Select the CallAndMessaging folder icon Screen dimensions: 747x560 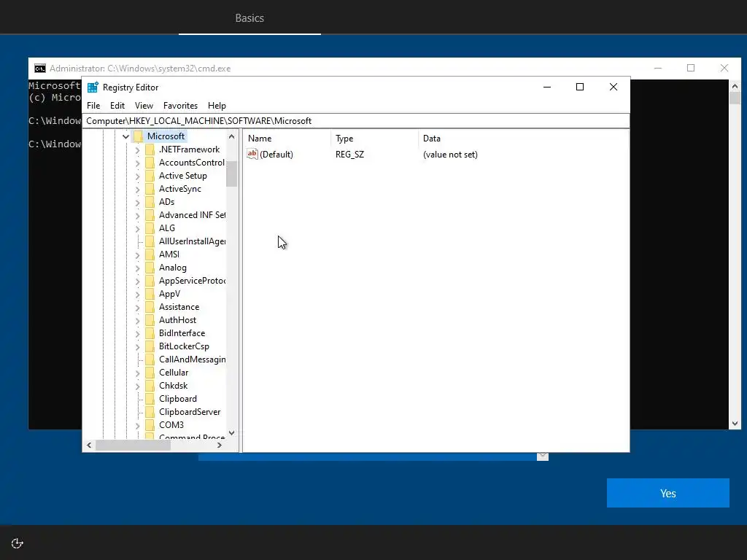point(150,359)
